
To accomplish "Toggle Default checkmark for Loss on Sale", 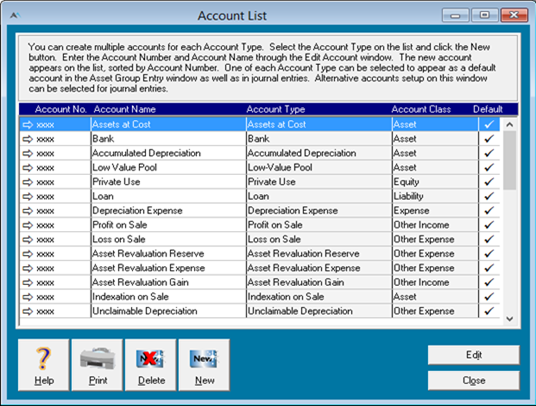I will click(489, 239).
